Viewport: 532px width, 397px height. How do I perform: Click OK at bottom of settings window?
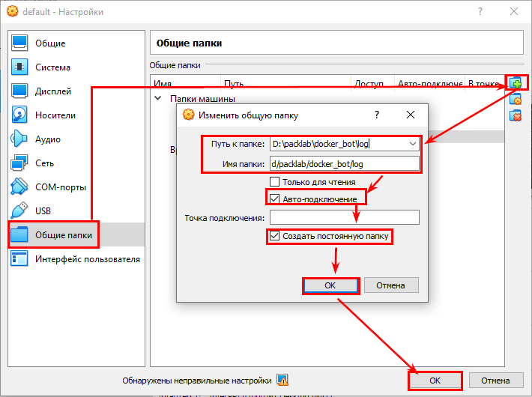click(435, 381)
